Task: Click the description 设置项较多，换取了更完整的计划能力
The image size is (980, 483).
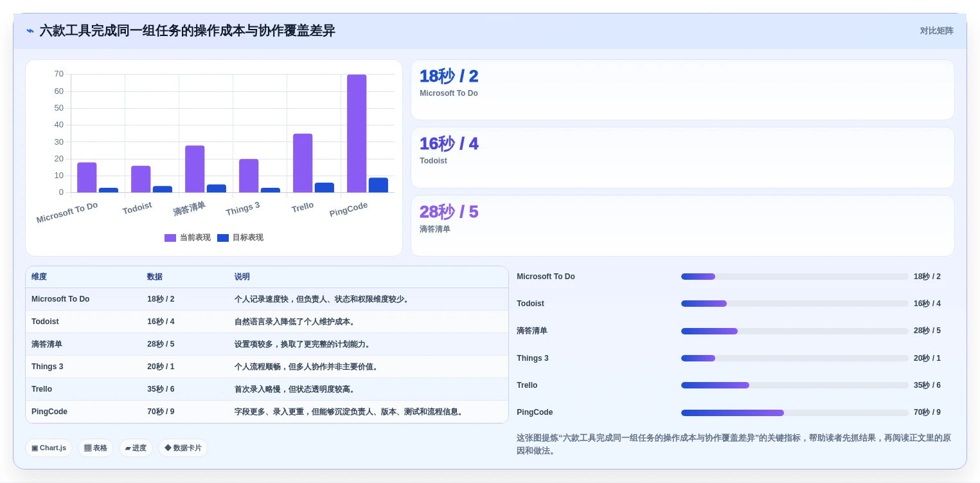Action: tap(303, 344)
